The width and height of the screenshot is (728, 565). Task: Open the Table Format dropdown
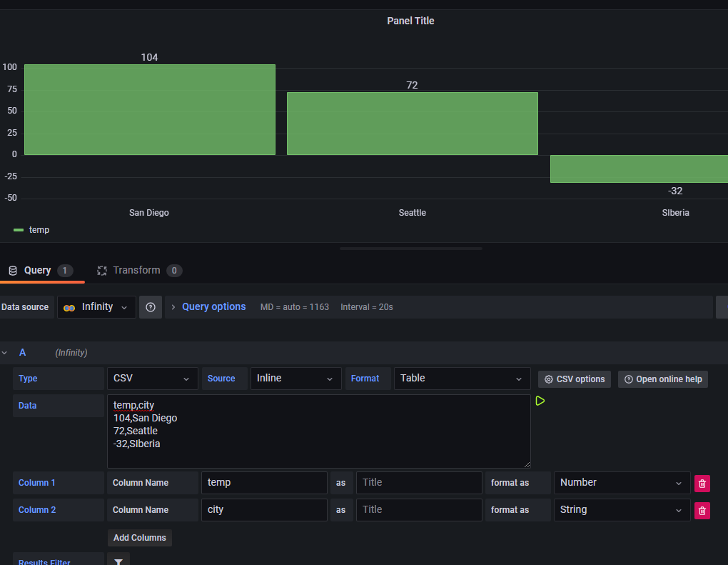[x=462, y=379]
